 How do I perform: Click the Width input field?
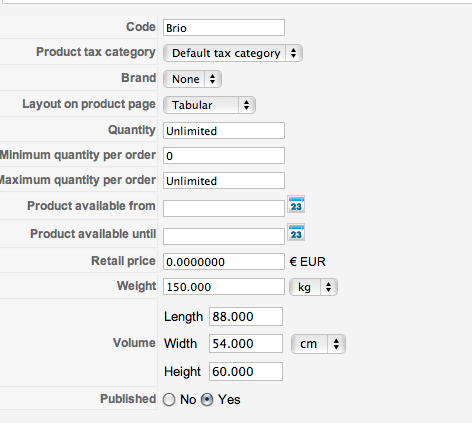[x=246, y=344]
